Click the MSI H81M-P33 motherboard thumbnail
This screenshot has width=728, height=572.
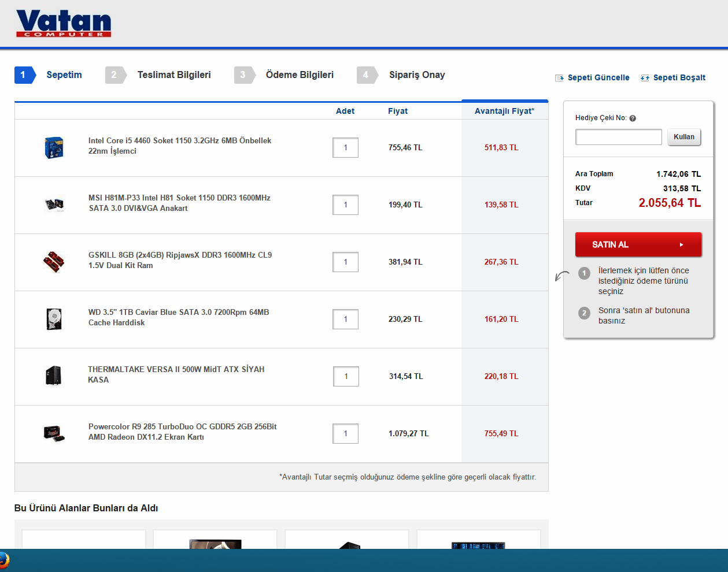(54, 205)
